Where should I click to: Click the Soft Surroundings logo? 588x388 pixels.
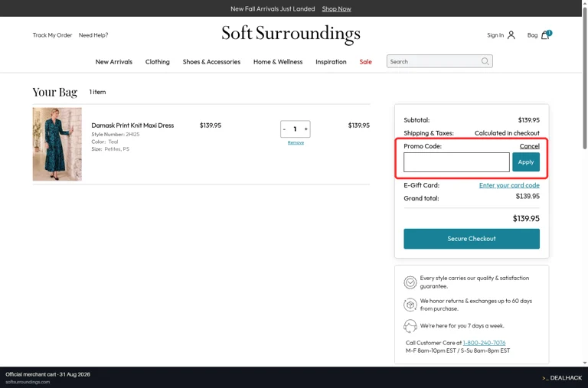point(291,34)
